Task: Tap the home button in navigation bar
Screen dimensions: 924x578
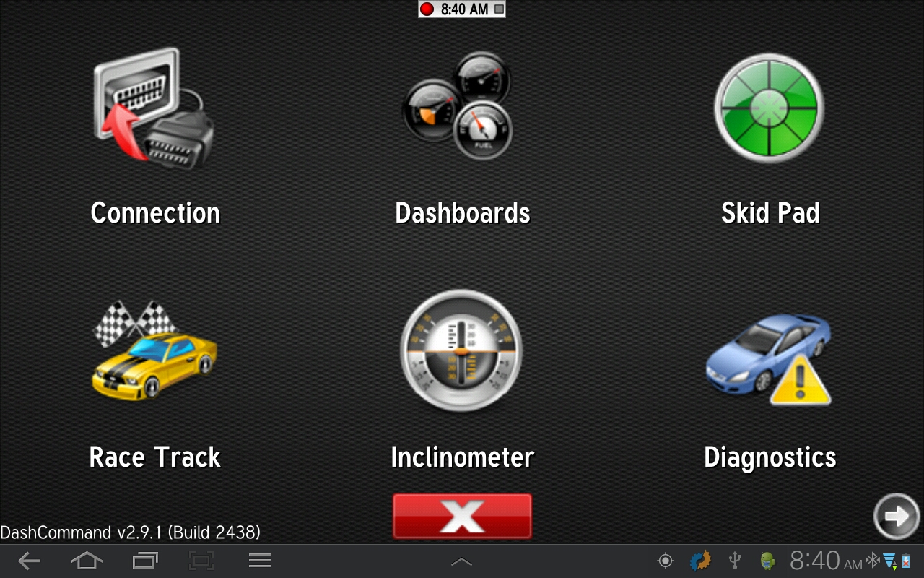Action: tap(87, 561)
